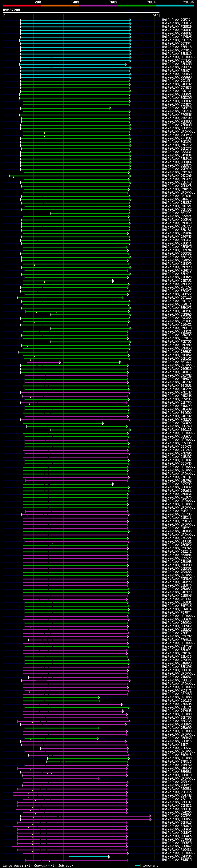Open hit UniRef100_B7PSJ3

pos(177,762)
